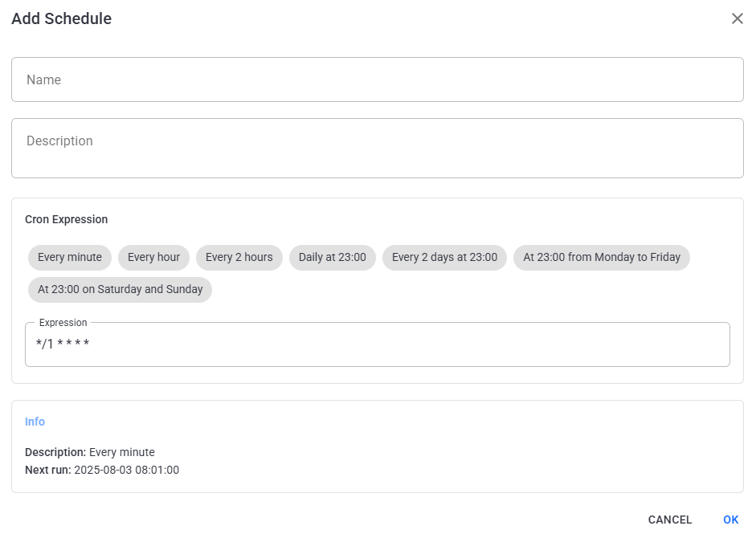Image resolution: width=756 pixels, height=538 pixels.
Task: Click the Description: Every minute text
Action: [x=90, y=452]
